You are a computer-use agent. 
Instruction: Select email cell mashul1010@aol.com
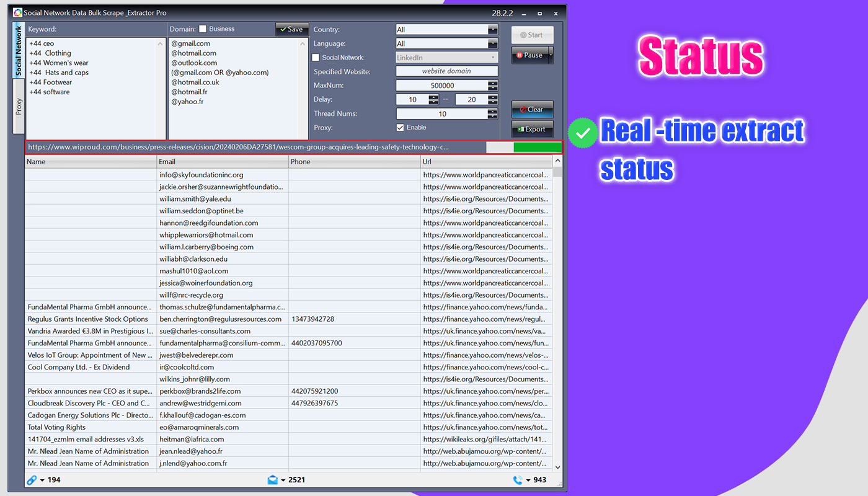click(x=223, y=271)
